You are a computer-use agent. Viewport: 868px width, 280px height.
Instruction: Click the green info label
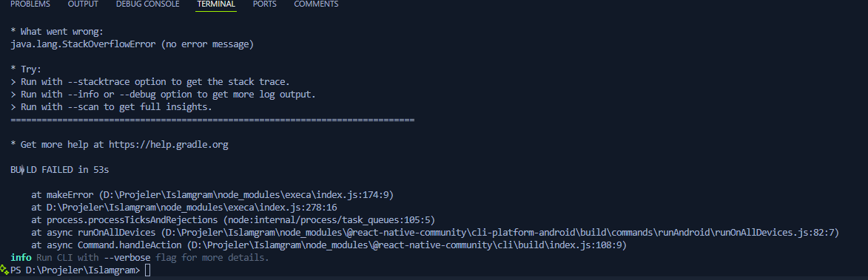(x=21, y=258)
